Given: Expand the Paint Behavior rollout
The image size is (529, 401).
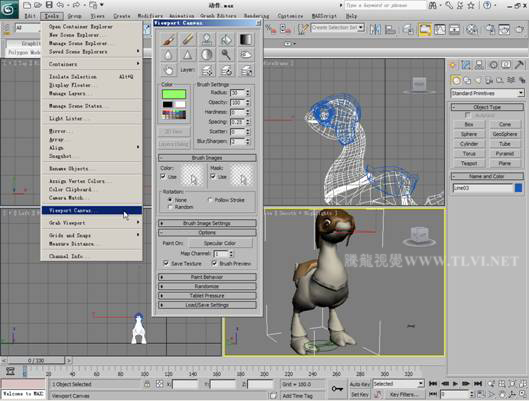Looking at the screenshot, I should coord(207,277).
